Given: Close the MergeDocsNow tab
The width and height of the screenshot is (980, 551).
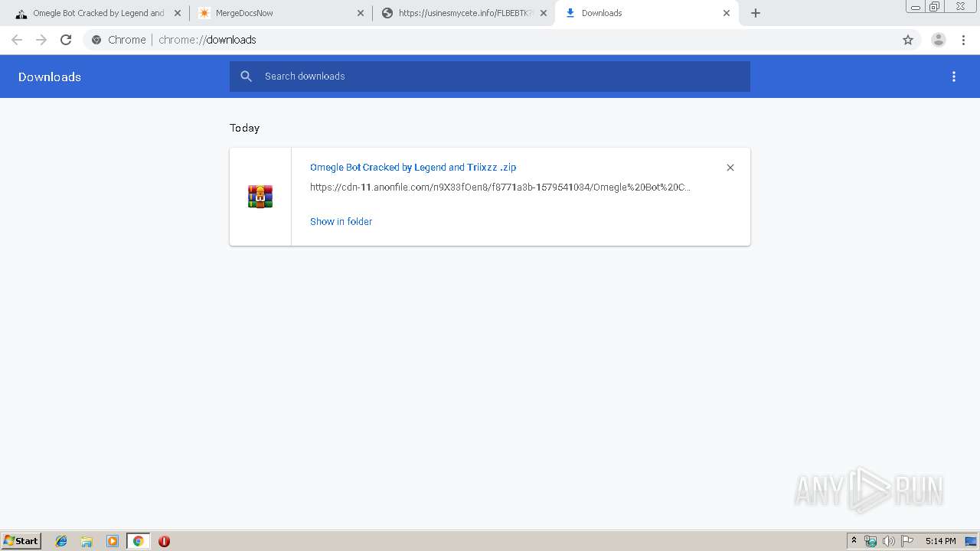Looking at the screenshot, I should [361, 13].
